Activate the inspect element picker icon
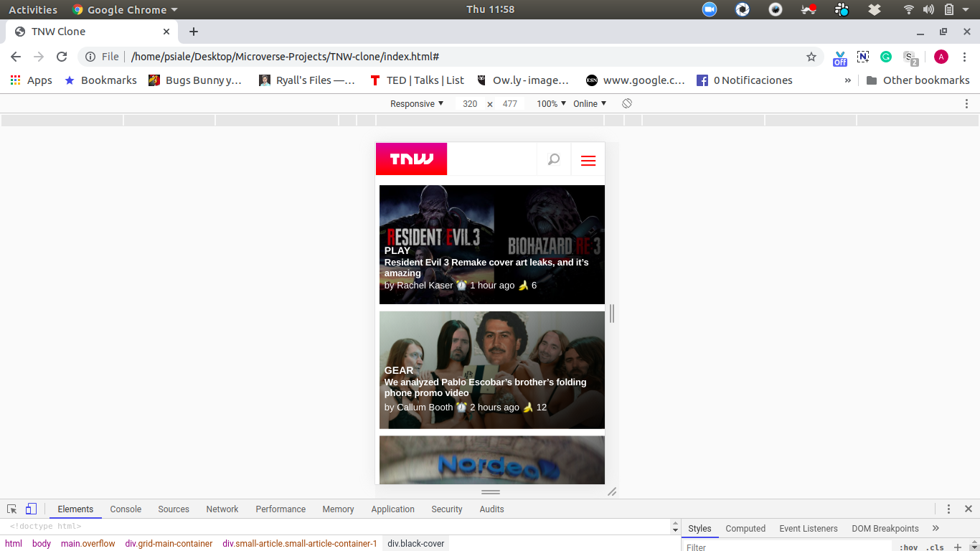The height and width of the screenshot is (551, 980). pyautogui.click(x=11, y=509)
